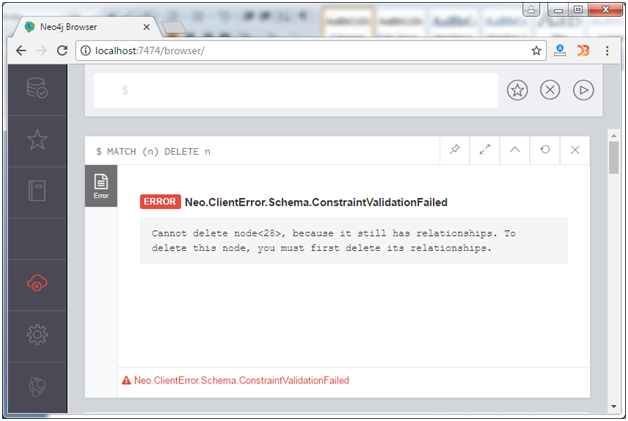Save query as favorite in editor
This screenshot has height=421, width=628.
(x=517, y=90)
